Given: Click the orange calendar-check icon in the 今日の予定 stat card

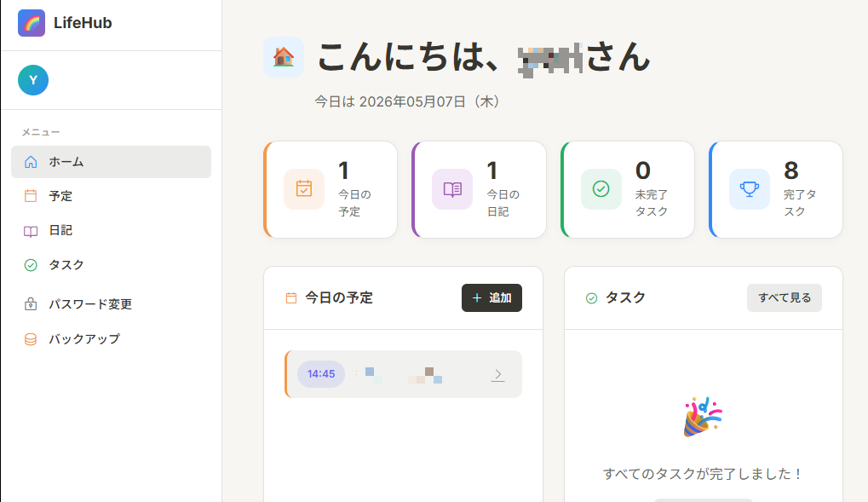Looking at the screenshot, I should pos(304,189).
